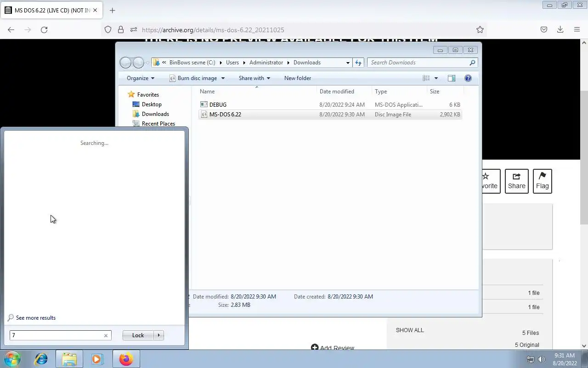Image resolution: width=588 pixels, height=368 pixels.
Task: Open Recent Places in navigation pane
Action: point(158,124)
